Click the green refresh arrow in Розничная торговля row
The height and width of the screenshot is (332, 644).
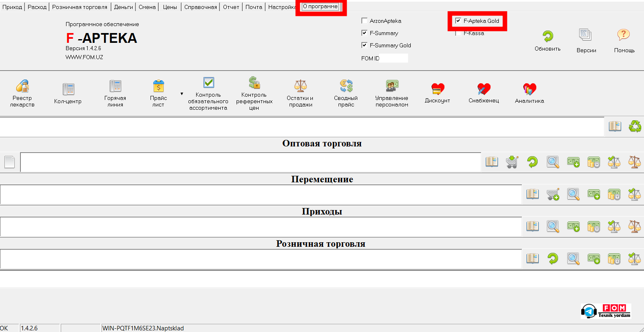[553, 259]
